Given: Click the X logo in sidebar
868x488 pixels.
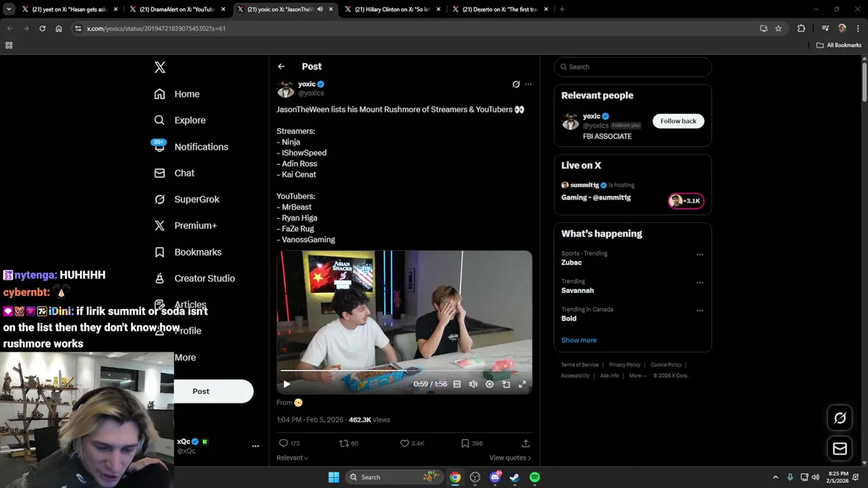Looking at the screenshot, I should (159, 67).
